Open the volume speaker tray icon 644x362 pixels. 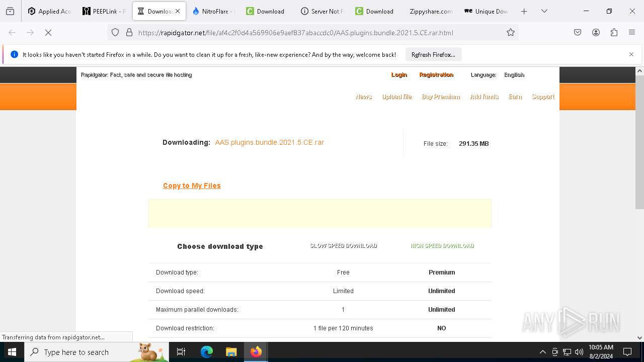tap(579, 352)
